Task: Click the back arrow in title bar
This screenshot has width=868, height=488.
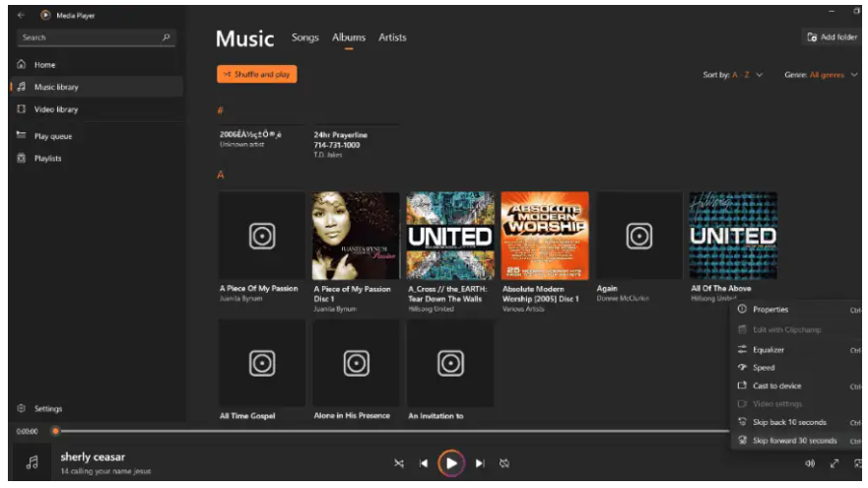Action: (21, 16)
